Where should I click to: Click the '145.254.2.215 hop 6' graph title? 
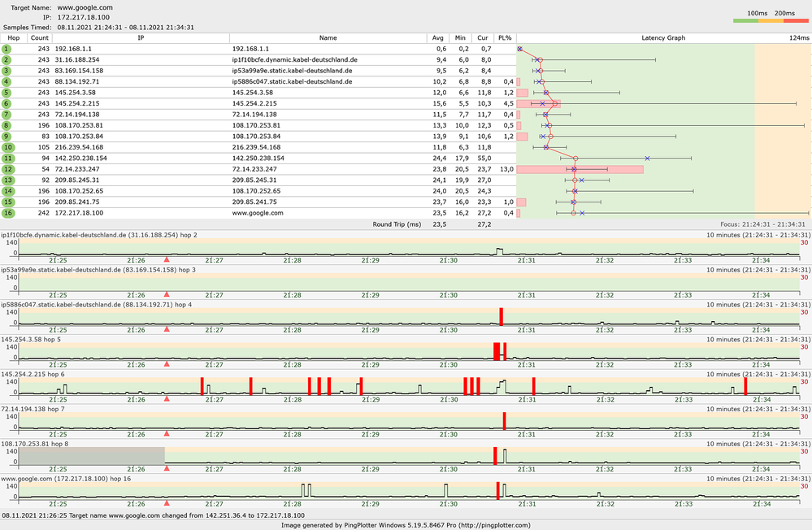pyautogui.click(x=33, y=374)
